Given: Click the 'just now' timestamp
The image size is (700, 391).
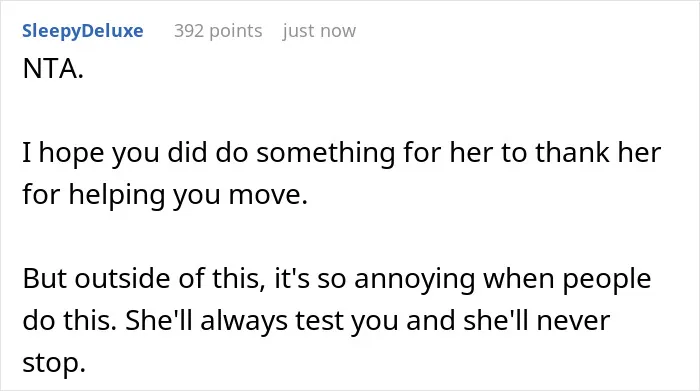Looking at the screenshot, I should pos(319,31).
